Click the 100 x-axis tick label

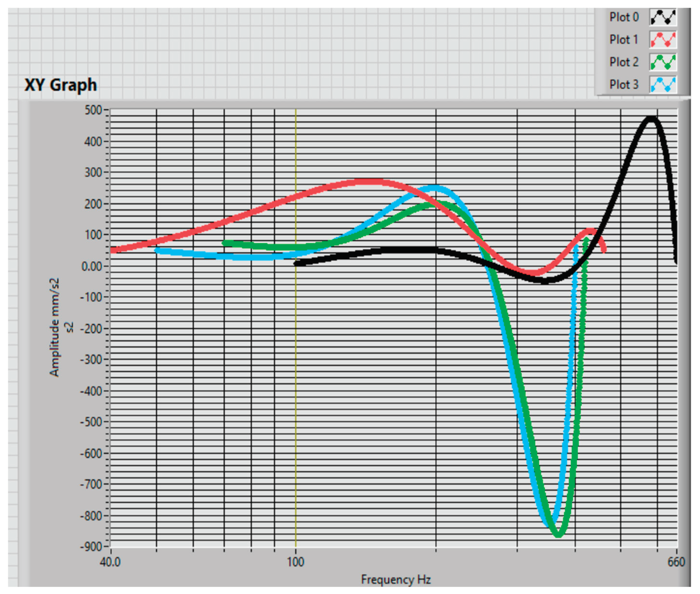click(x=295, y=562)
